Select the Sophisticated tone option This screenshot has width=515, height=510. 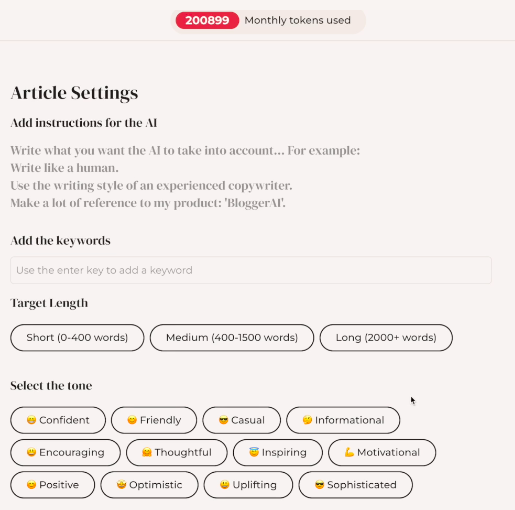pyautogui.click(x=356, y=485)
